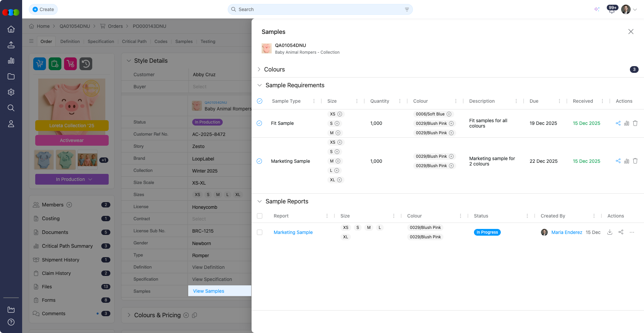644x333 pixels.
Task: Open the Marketing Sample report link
Action: click(293, 232)
